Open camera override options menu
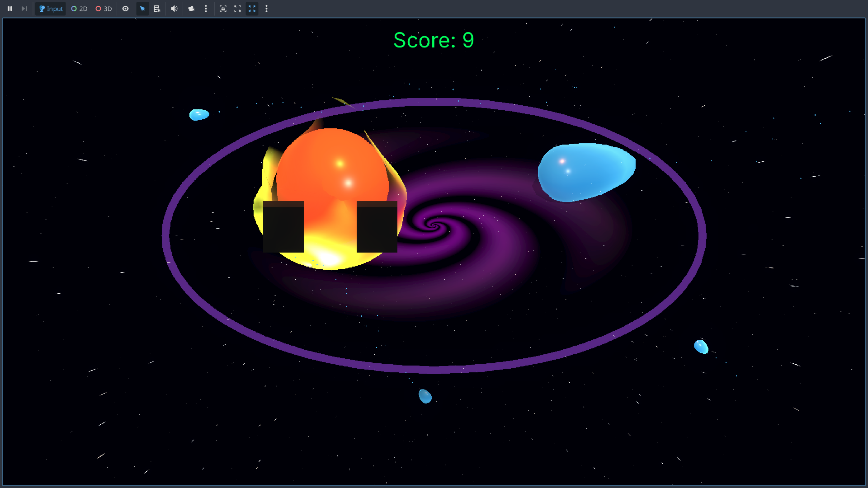868x488 pixels. (206, 9)
